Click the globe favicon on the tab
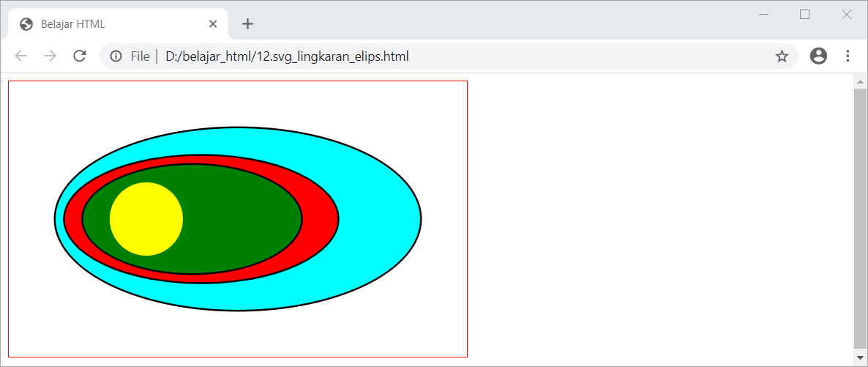 (x=26, y=24)
